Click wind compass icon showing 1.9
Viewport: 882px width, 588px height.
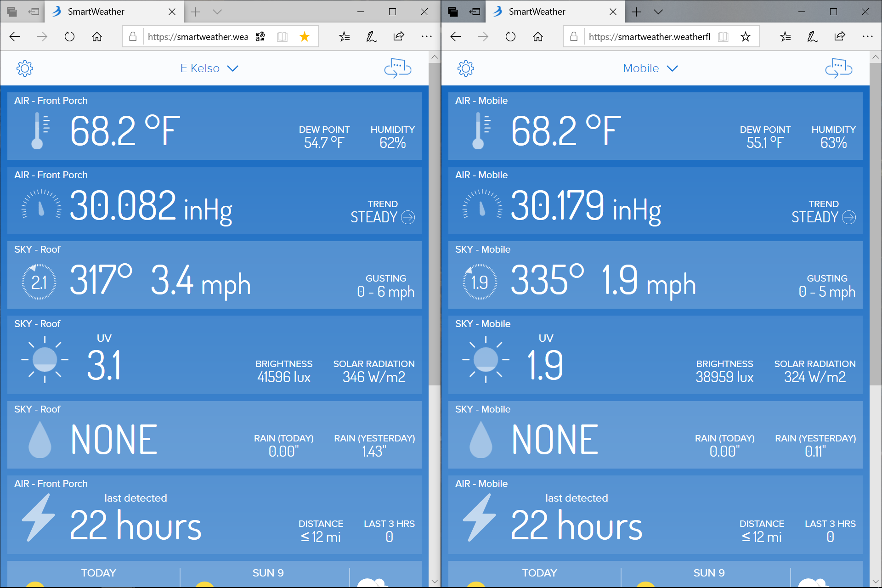(480, 282)
